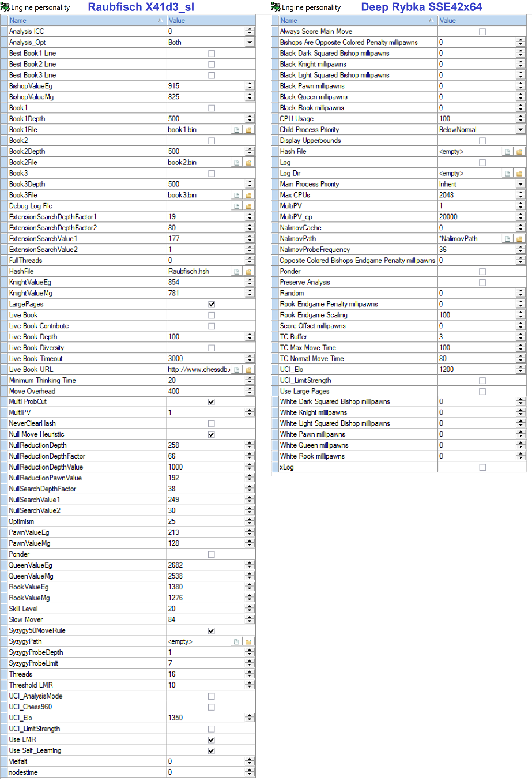
Task: Click the document icon in Live Book URL row
Action: click(x=237, y=370)
